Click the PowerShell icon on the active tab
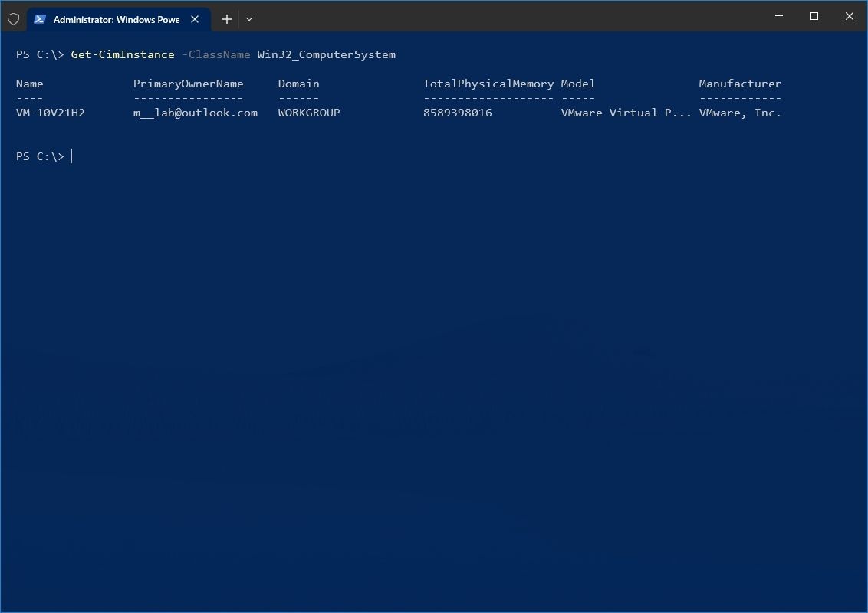The width and height of the screenshot is (868, 613). pyautogui.click(x=40, y=18)
